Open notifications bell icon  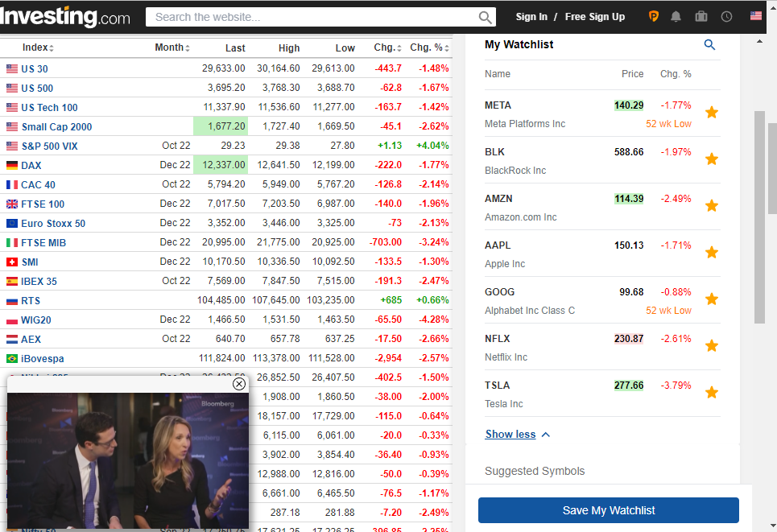[x=676, y=17]
